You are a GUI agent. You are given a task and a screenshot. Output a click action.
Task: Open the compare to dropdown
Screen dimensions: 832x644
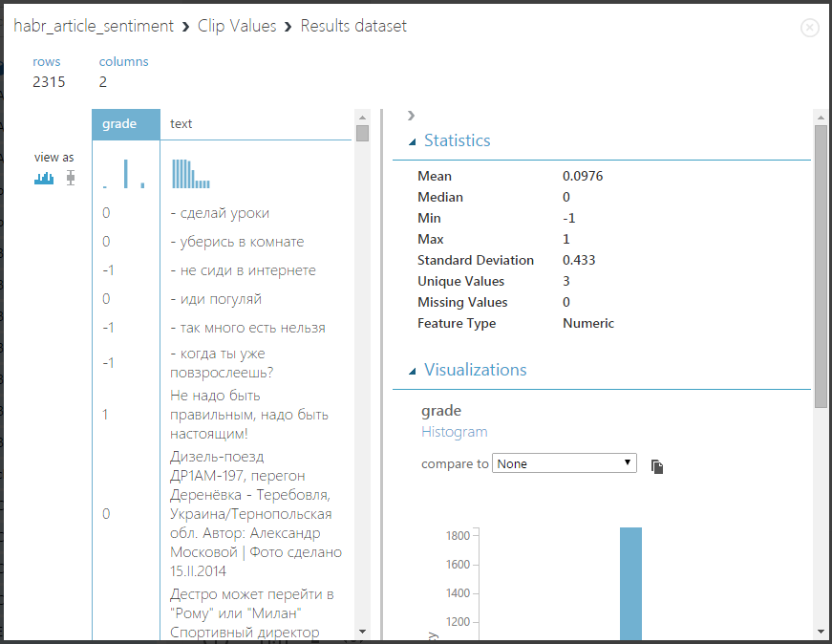[564, 463]
